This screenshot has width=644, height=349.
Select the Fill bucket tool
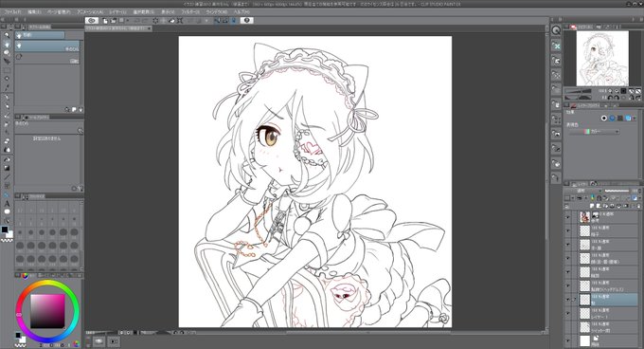point(7,159)
